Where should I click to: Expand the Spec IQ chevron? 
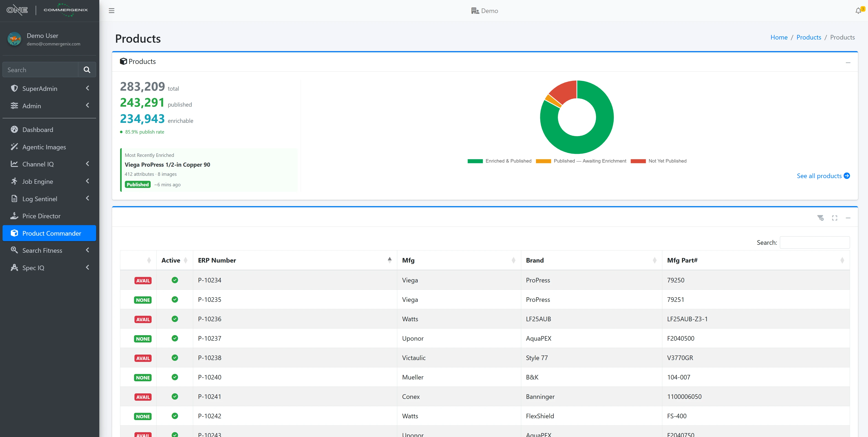pyautogui.click(x=88, y=268)
